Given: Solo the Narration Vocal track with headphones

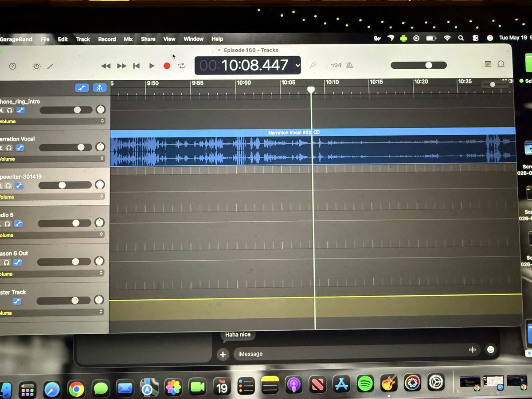Looking at the screenshot, I should 9,148.
